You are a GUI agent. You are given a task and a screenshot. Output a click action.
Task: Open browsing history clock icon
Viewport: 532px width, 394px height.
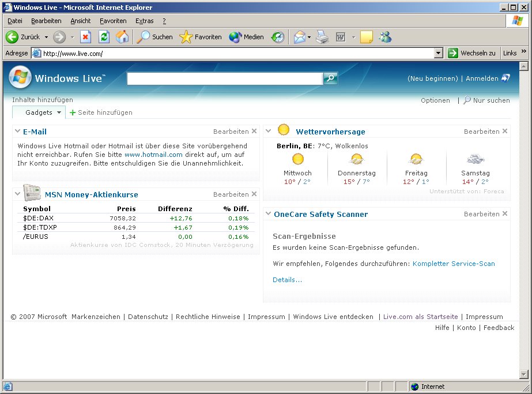pyautogui.click(x=278, y=37)
